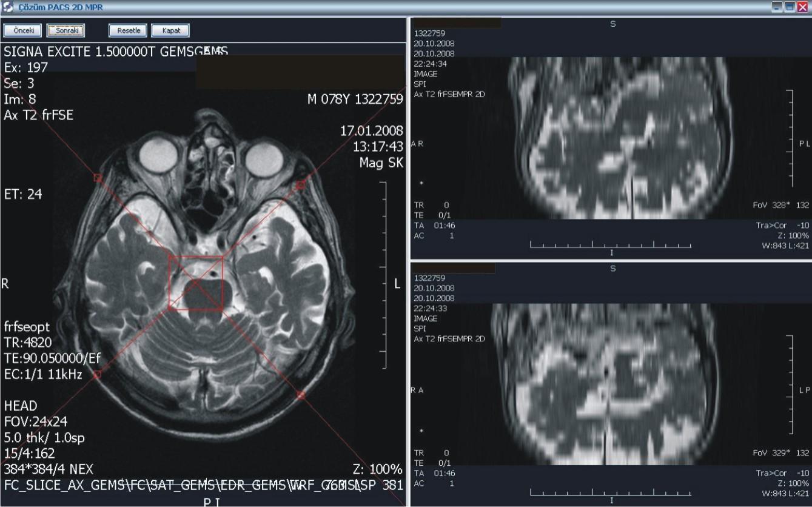Click the horizontal ruler under the bottom-right image
This screenshot has width=812, height=507.
click(x=611, y=492)
